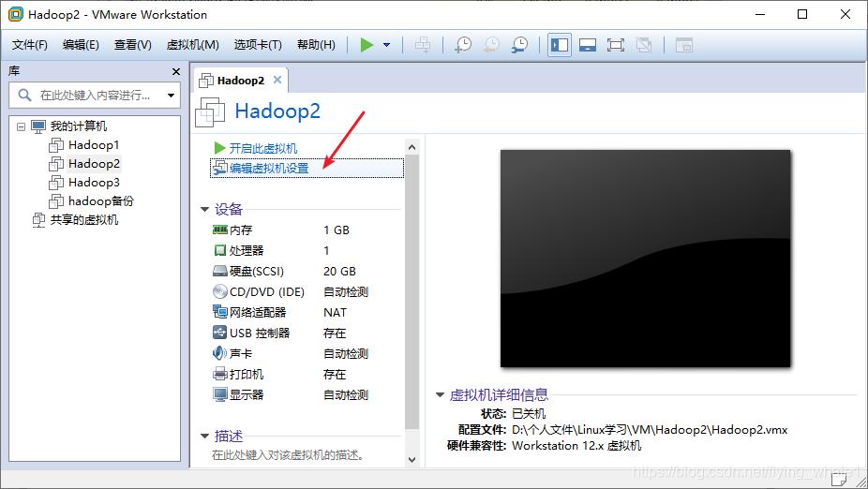Collapse the 虚拟机详细信息 section
Viewport: 868px width, 489px height.
point(440,395)
